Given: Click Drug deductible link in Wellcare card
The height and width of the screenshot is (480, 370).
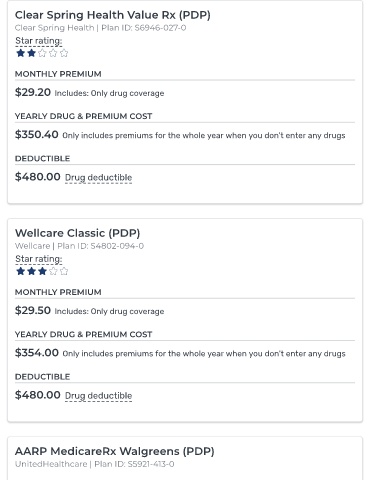Looking at the screenshot, I should (x=98, y=396).
